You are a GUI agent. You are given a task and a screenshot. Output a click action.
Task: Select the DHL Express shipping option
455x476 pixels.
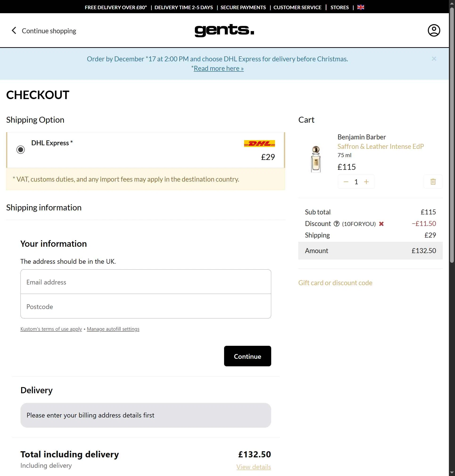[20, 150]
